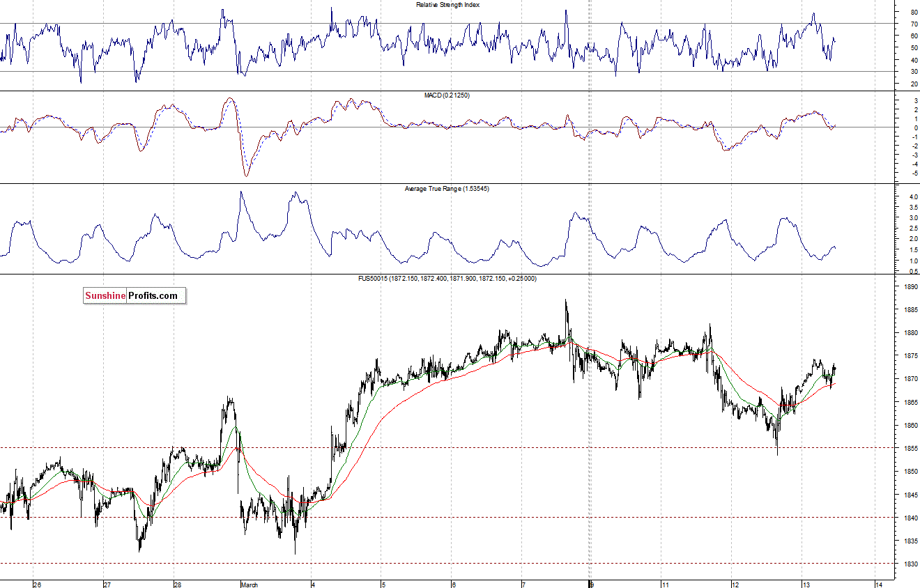Open the SunshineProfits.com logo link
The width and height of the screenshot is (920, 588).
135,296
